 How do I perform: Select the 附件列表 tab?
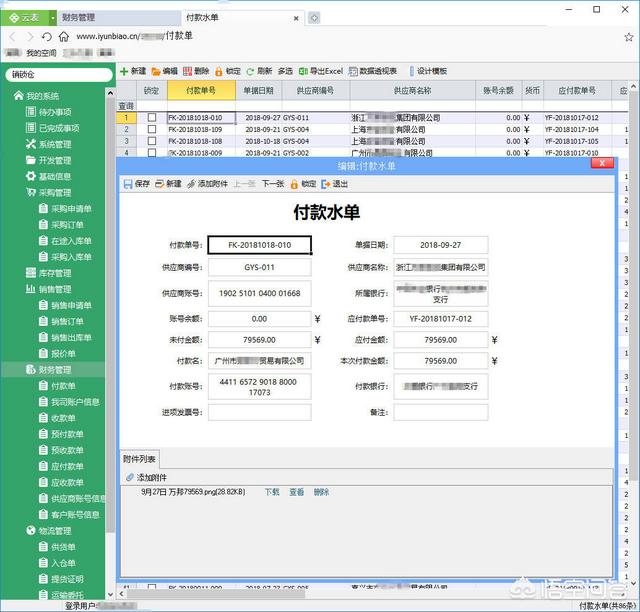[139, 459]
